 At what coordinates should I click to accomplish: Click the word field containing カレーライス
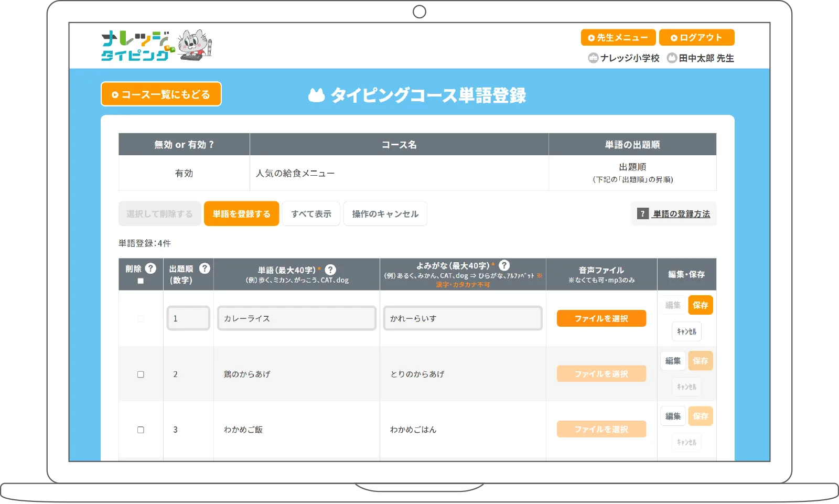point(297,318)
